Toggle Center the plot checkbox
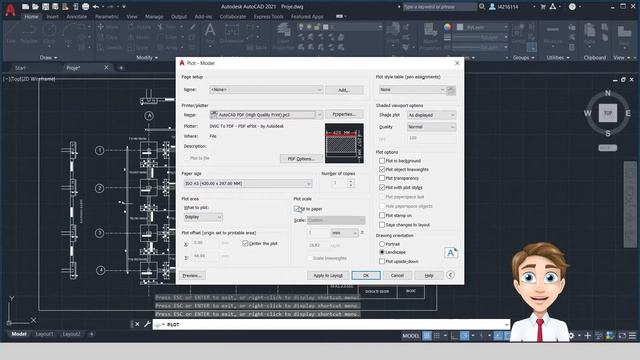 [245, 243]
